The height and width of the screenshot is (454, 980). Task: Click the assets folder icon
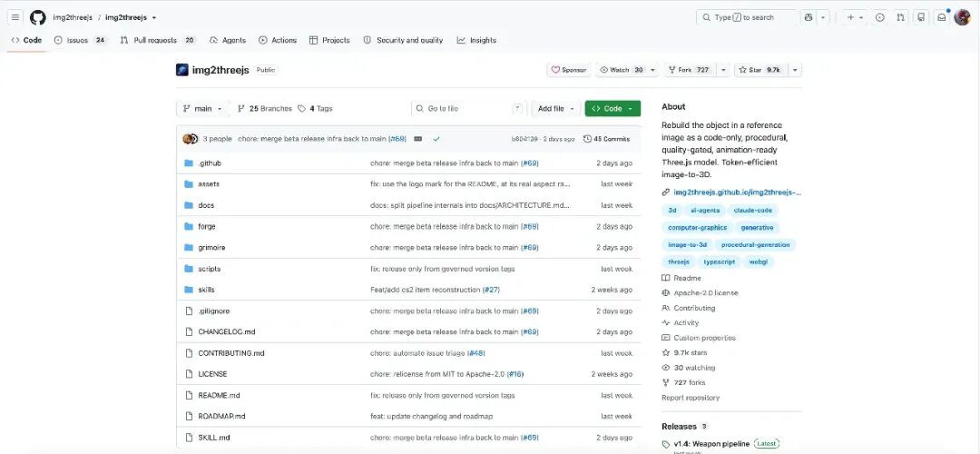189,183
